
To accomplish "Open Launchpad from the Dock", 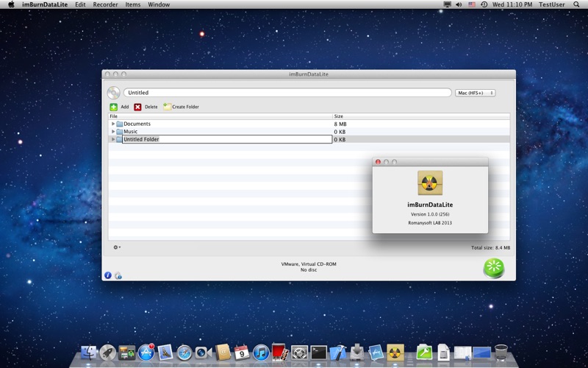I will click(107, 353).
